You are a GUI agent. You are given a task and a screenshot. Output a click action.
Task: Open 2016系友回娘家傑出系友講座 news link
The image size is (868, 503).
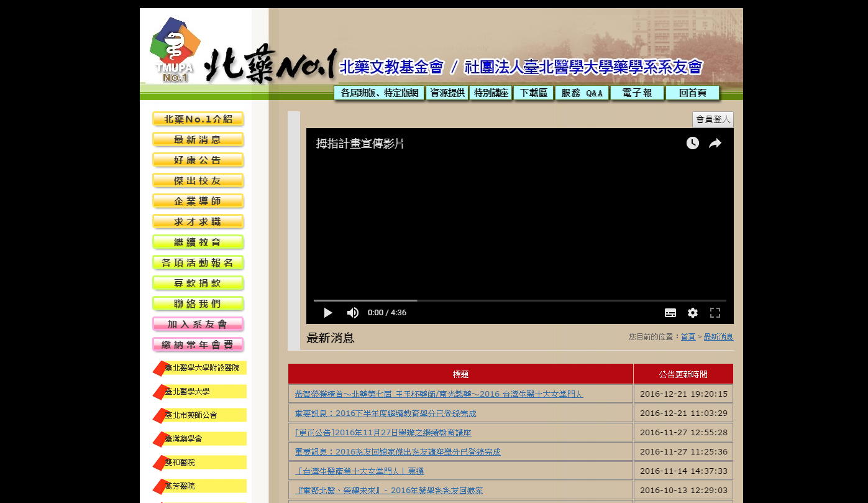coord(398,452)
